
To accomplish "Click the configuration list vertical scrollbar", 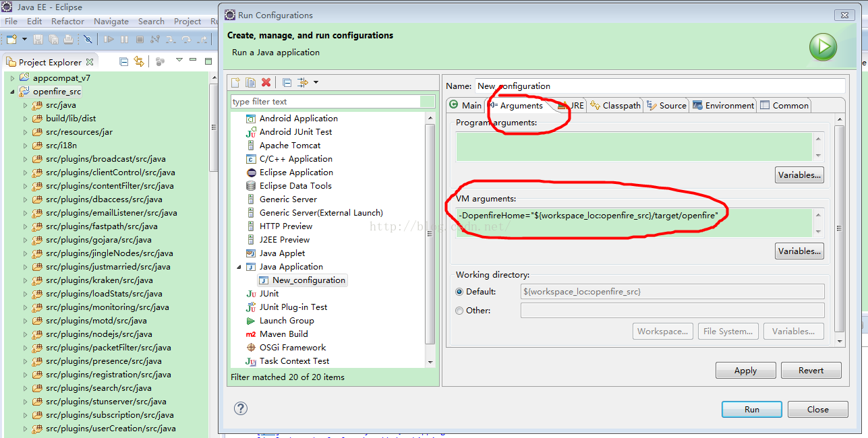I will pyautogui.click(x=430, y=239).
